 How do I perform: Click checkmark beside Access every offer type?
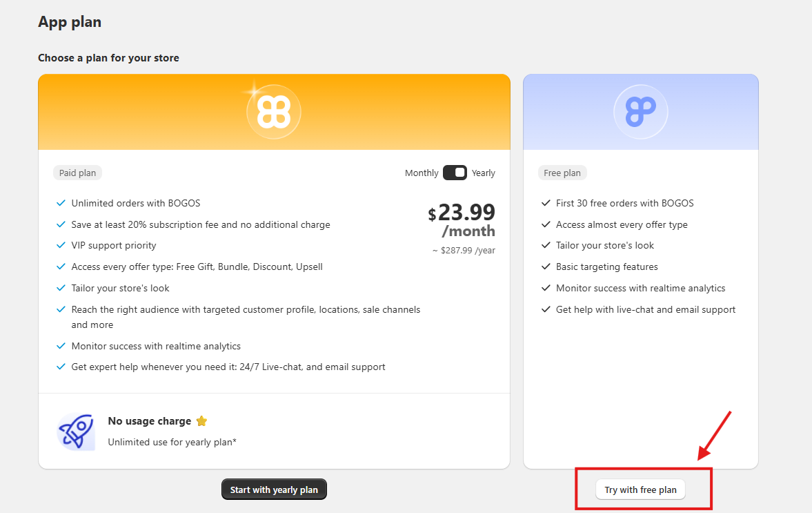tap(61, 267)
